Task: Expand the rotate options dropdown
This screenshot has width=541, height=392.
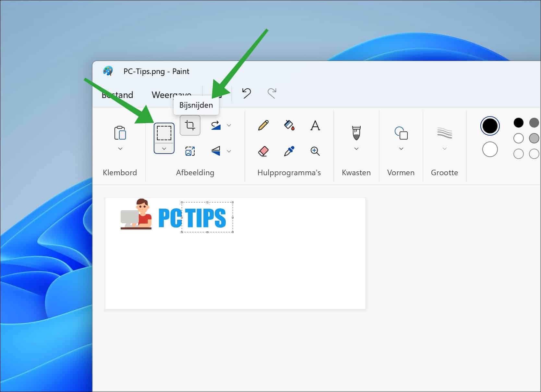Action: (229, 125)
